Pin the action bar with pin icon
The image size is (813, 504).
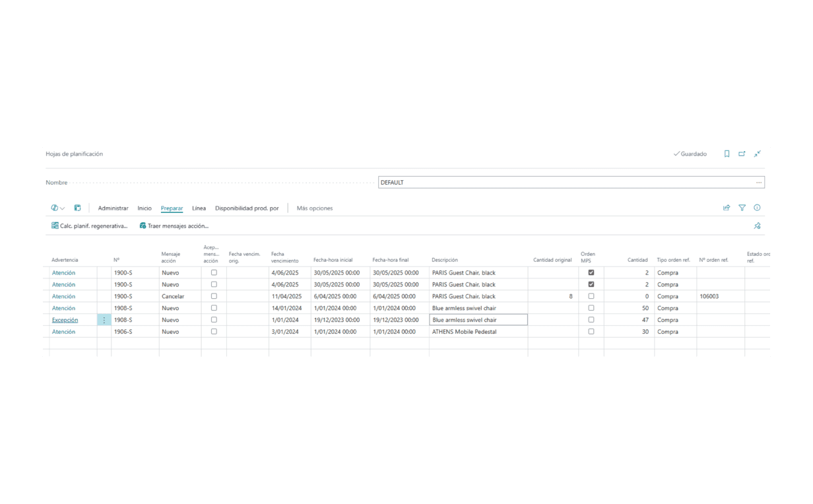(x=757, y=226)
